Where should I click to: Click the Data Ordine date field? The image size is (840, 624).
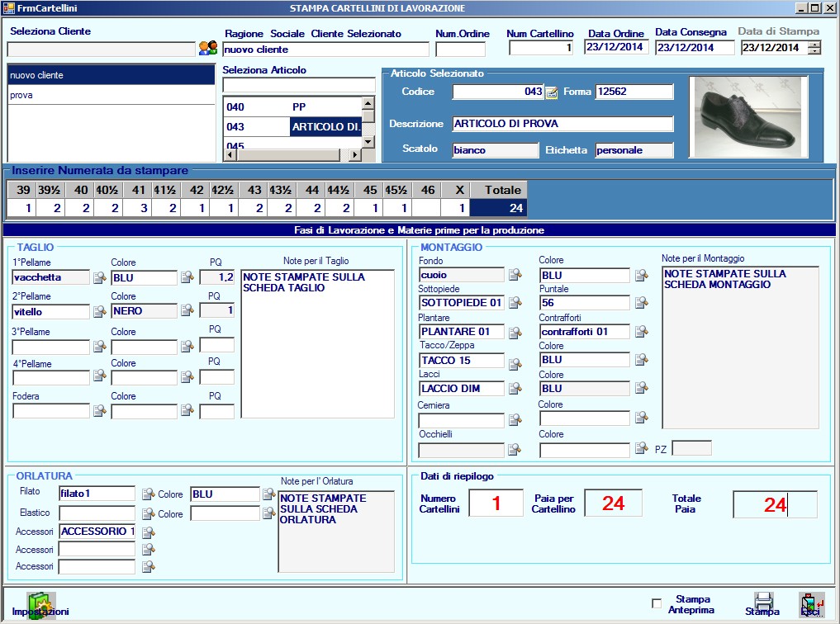pyautogui.click(x=617, y=46)
